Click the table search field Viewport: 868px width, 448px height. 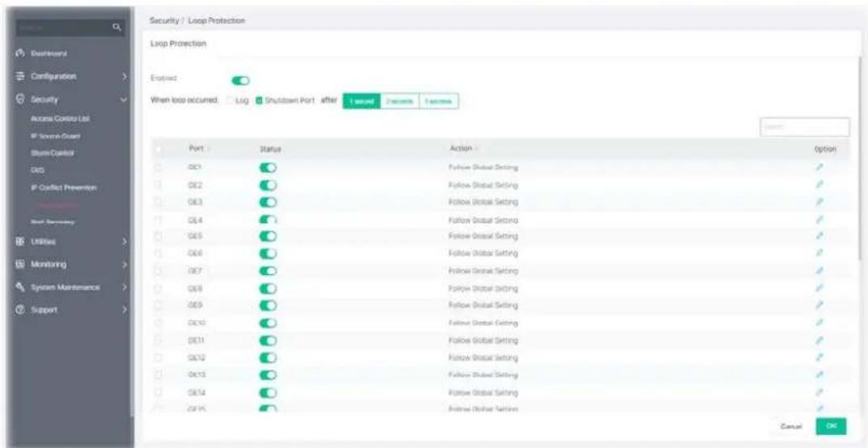[805, 127]
